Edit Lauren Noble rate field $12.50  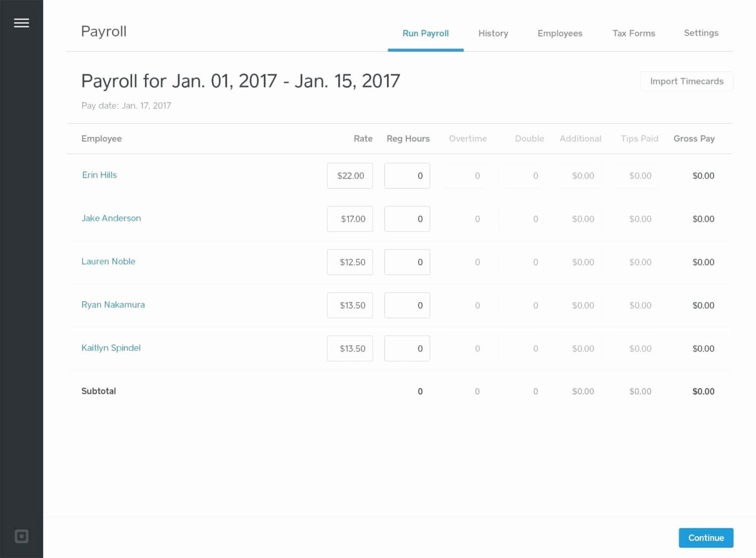pos(350,262)
